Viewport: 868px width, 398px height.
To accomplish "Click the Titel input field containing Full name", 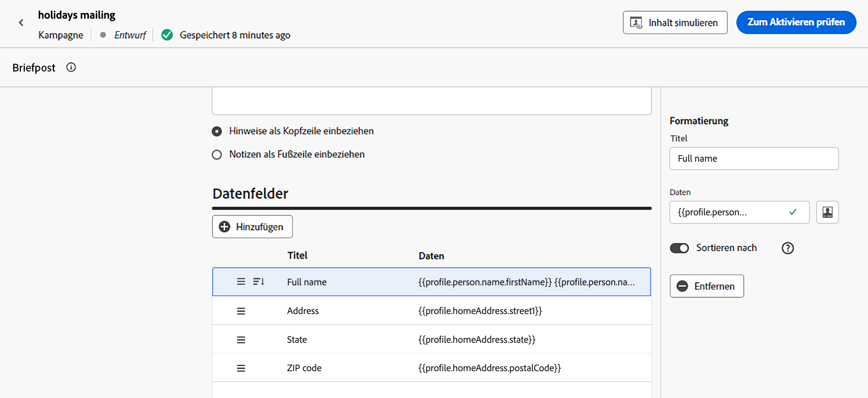I will click(753, 159).
